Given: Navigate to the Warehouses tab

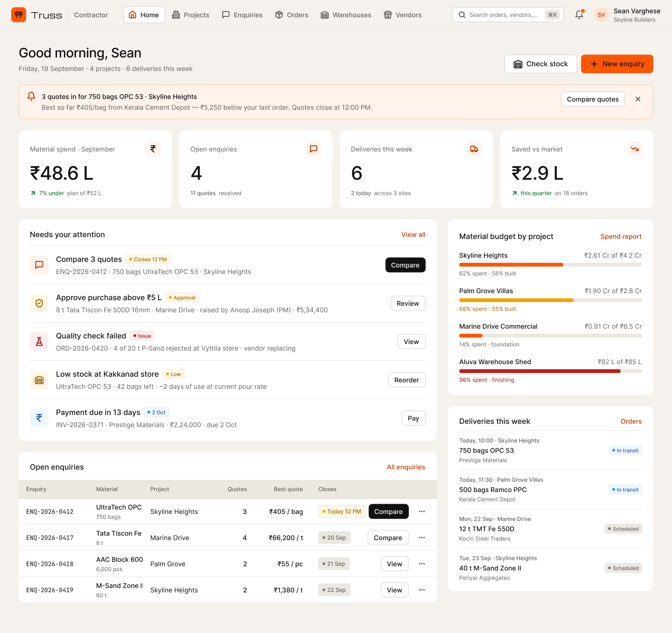Looking at the screenshot, I should tap(346, 15).
